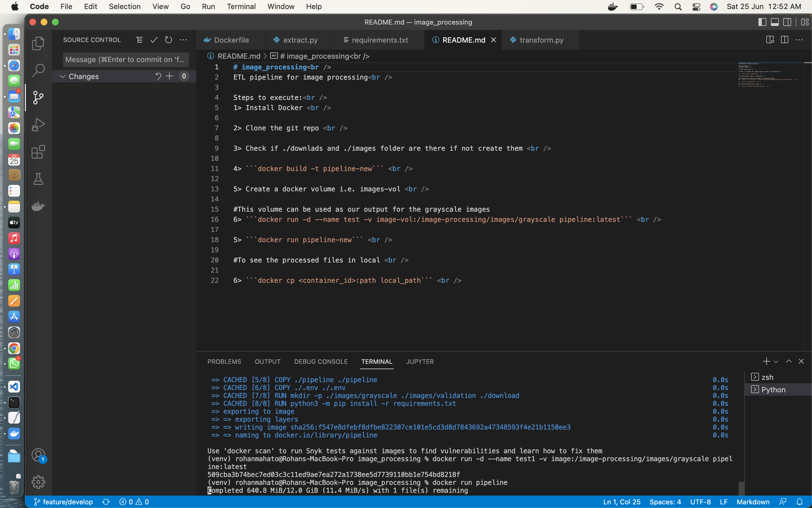Switch to the requirements.txt tab

[x=379, y=40]
